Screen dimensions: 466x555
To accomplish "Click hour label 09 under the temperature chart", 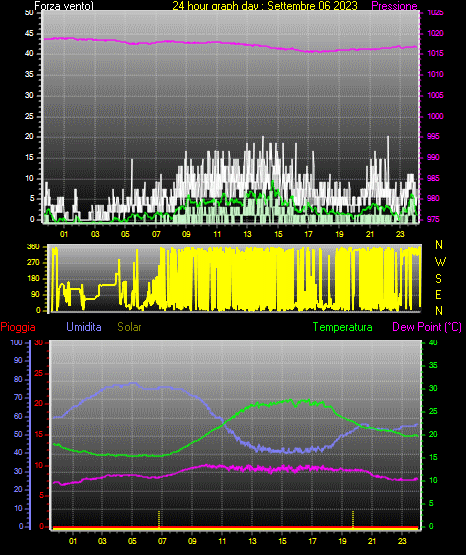I will click(192, 541).
